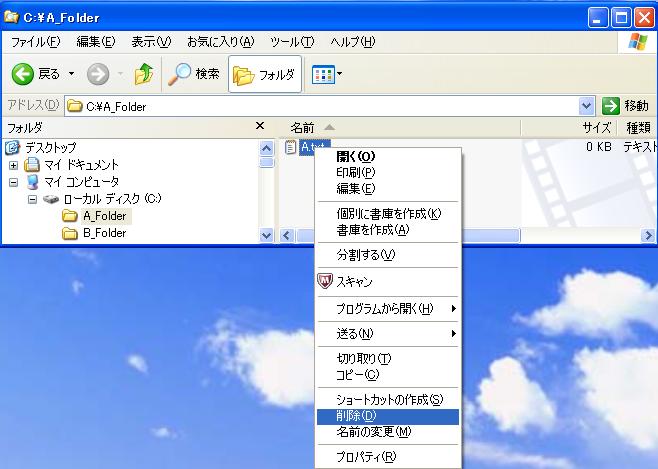
Task: Click the 0 KB size cell
Action: [598, 147]
